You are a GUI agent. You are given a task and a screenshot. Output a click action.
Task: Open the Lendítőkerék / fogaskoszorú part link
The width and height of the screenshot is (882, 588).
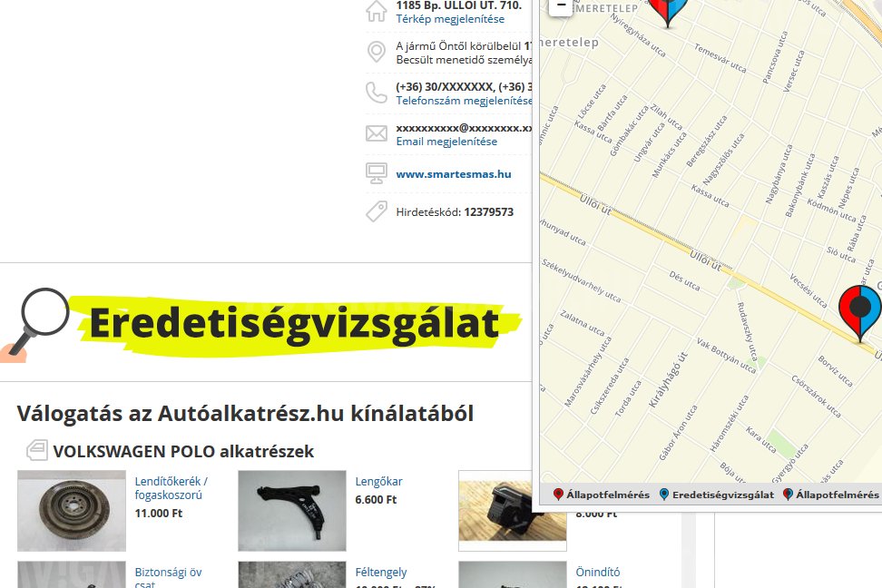(x=171, y=488)
